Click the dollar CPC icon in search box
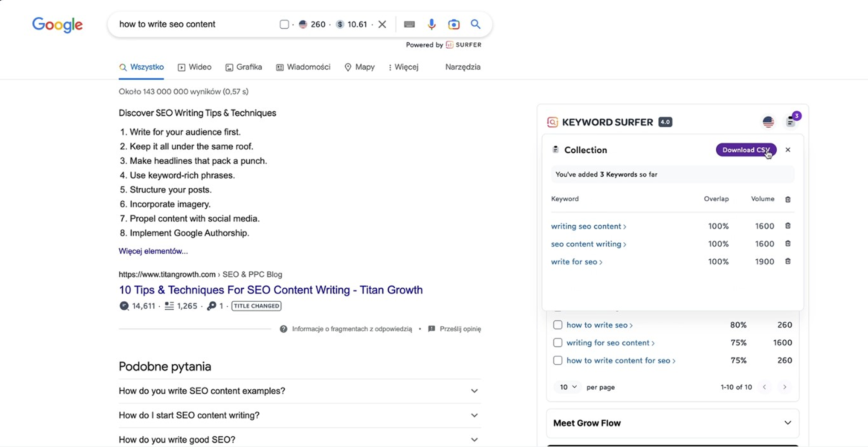This screenshot has height=447, width=868. [340, 24]
